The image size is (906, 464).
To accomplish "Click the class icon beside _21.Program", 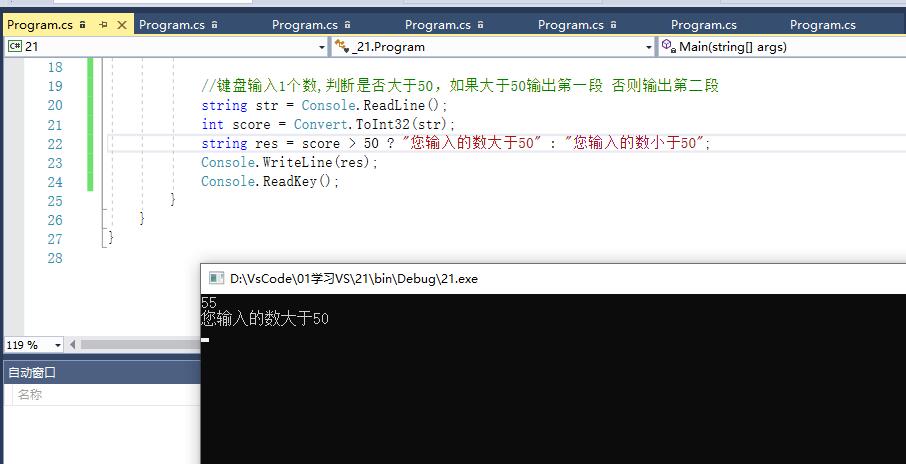I will click(x=341, y=46).
